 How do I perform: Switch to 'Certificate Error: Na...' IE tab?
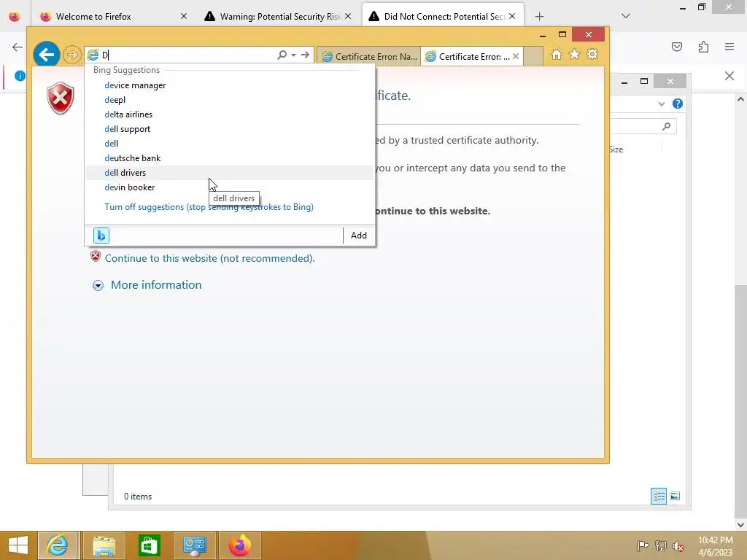click(368, 56)
